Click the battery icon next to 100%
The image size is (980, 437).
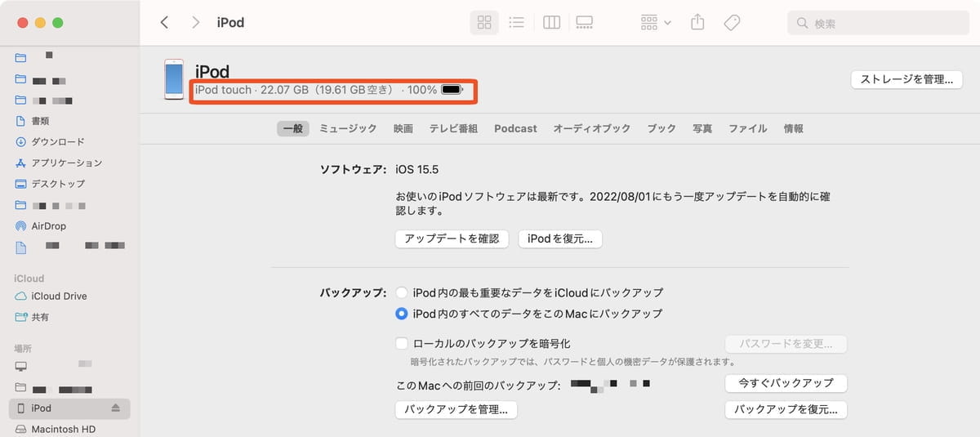pyautogui.click(x=452, y=89)
